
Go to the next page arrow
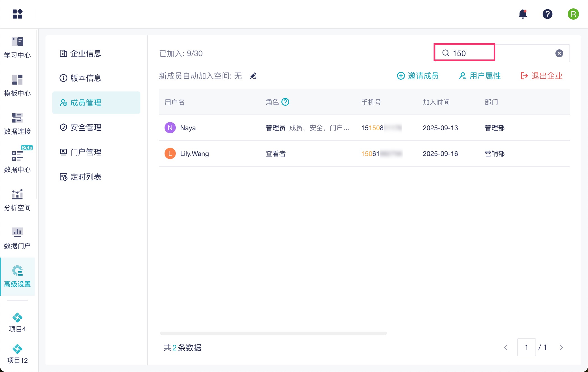click(561, 348)
